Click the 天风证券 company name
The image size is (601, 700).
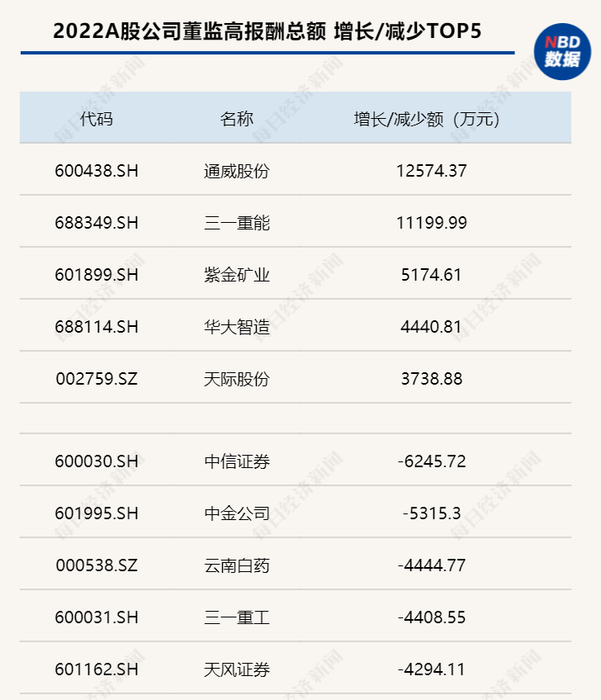pos(237,669)
